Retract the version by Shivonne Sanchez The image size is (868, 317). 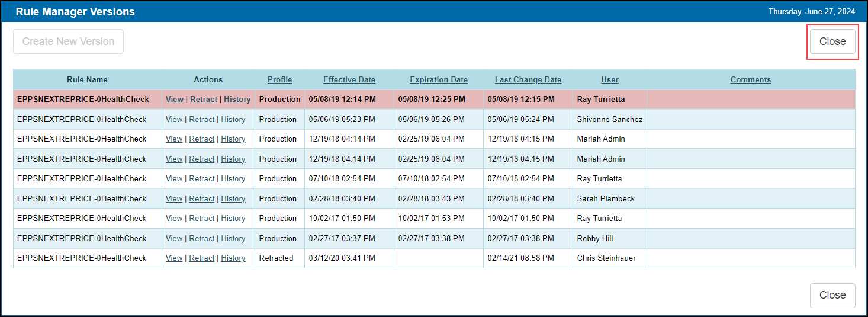point(202,119)
